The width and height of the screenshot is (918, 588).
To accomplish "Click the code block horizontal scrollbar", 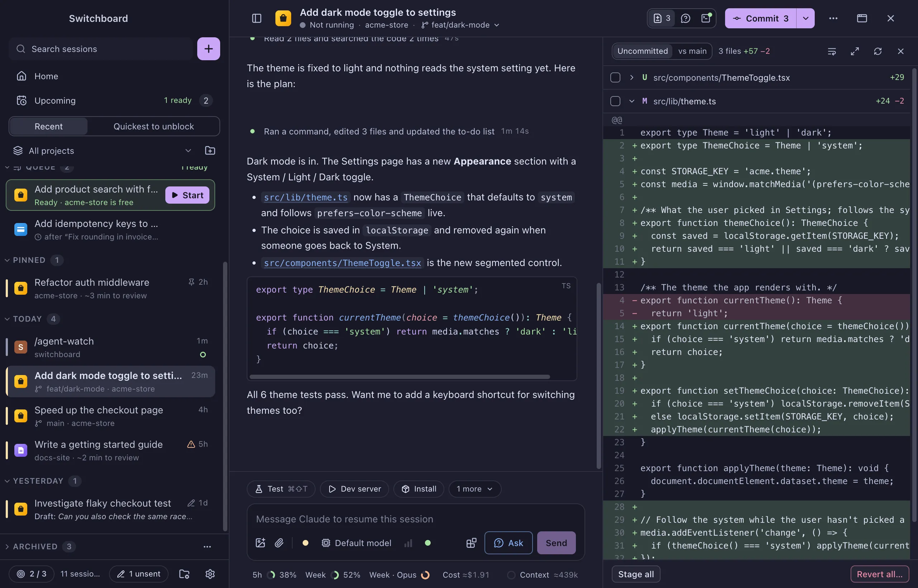I will (x=399, y=377).
